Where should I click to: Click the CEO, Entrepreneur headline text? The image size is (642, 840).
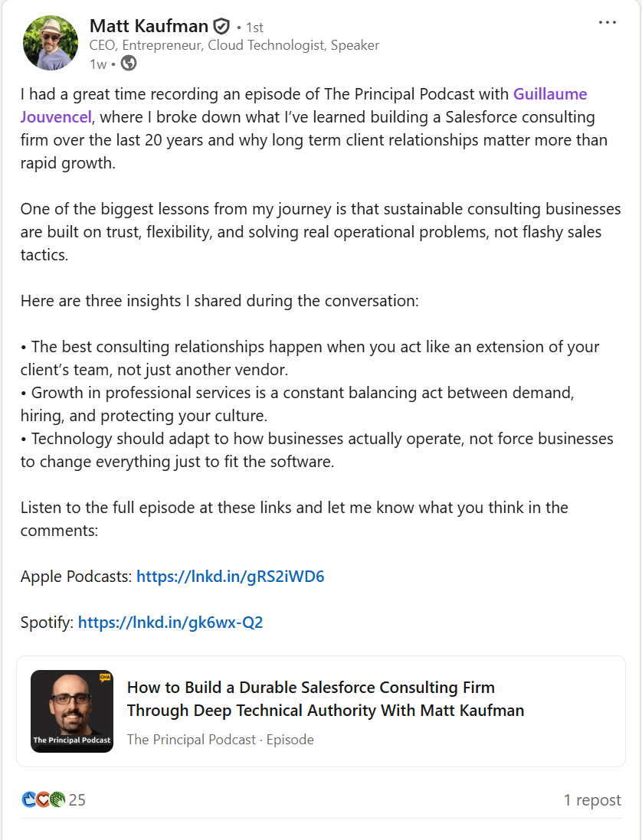pyautogui.click(x=234, y=45)
